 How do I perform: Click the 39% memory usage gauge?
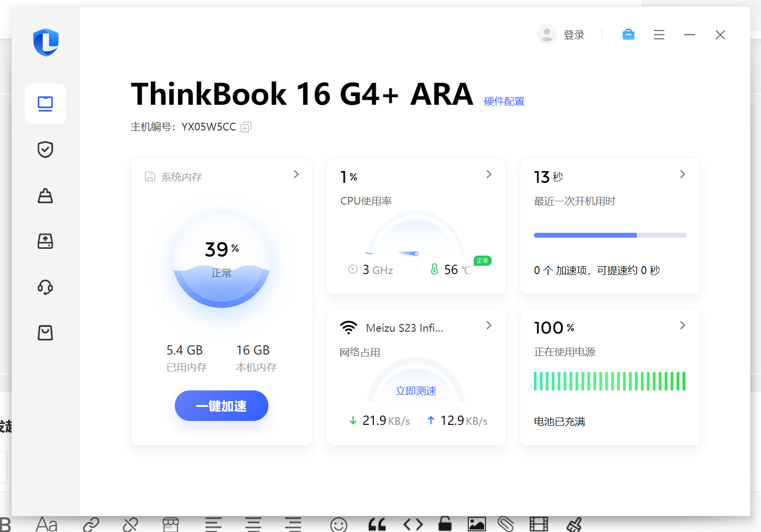click(221, 259)
